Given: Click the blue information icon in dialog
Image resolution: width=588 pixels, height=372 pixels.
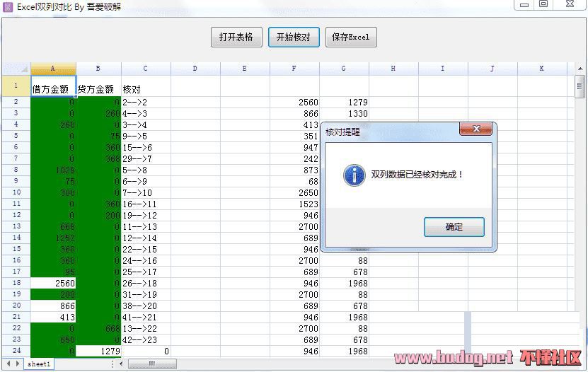Looking at the screenshot, I should tap(354, 175).
